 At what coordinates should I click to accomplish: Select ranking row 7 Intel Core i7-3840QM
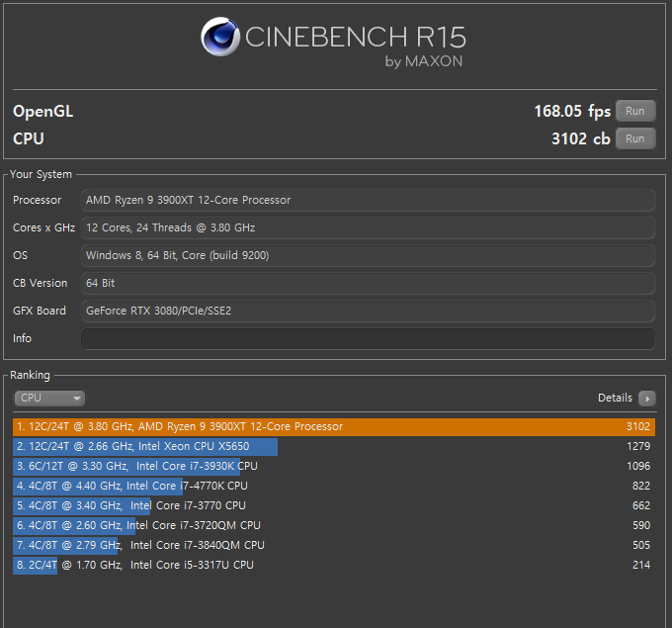point(334,545)
